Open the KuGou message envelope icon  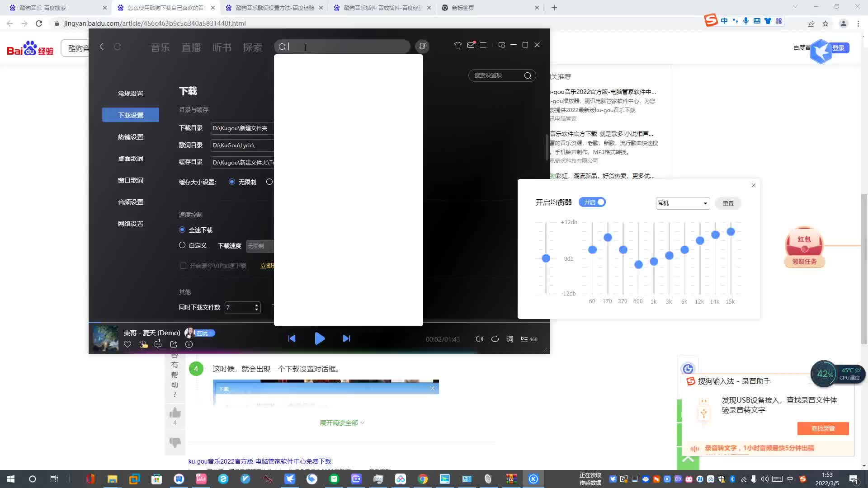tap(471, 45)
